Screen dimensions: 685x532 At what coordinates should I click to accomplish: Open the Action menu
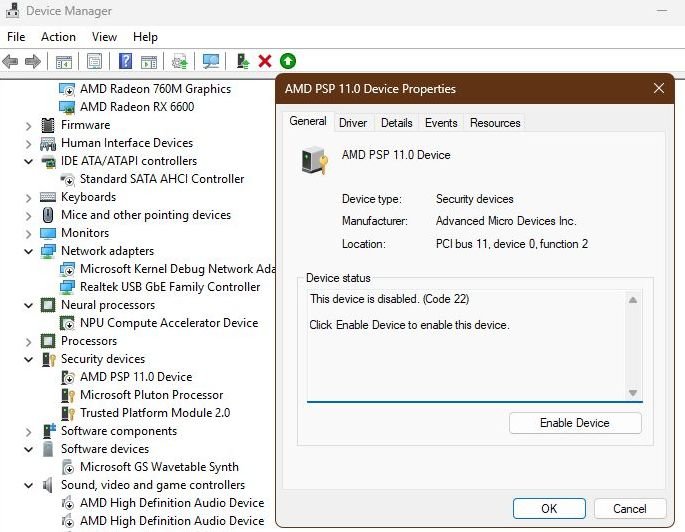[x=58, y=37]
